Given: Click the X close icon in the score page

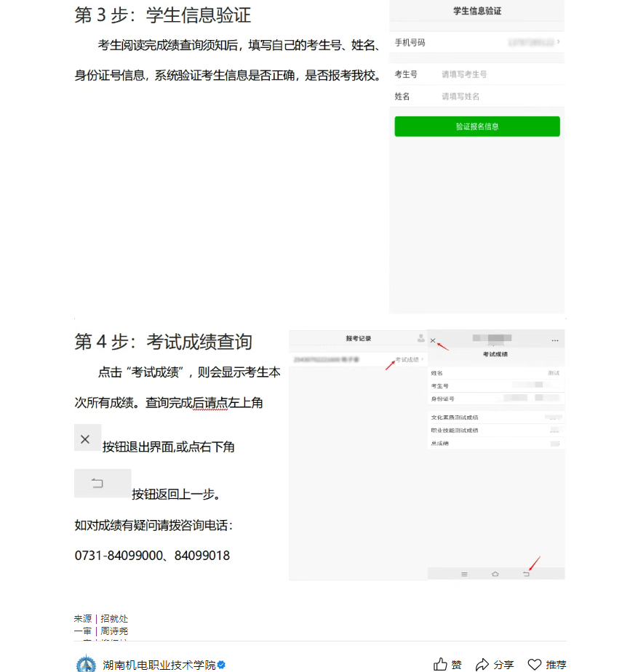Looking at the screenshot, I should [x=434, y=340].
